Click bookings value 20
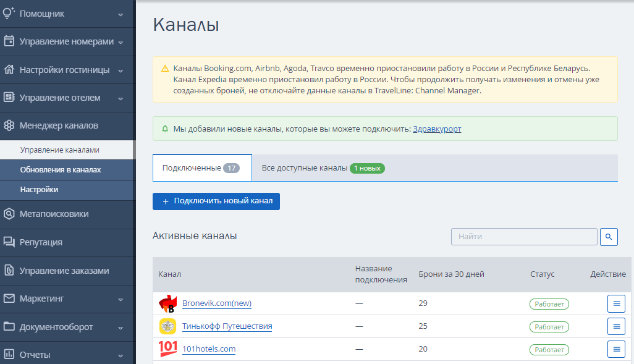This screenshot has height=364, width=634. pyautogui.click(x=423, y=349)
